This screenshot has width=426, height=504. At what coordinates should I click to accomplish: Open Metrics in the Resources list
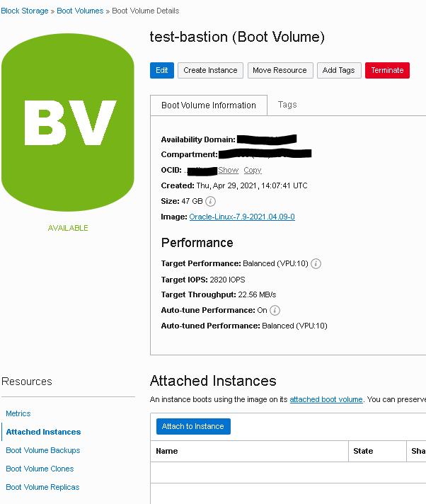[x=18, y=413]
